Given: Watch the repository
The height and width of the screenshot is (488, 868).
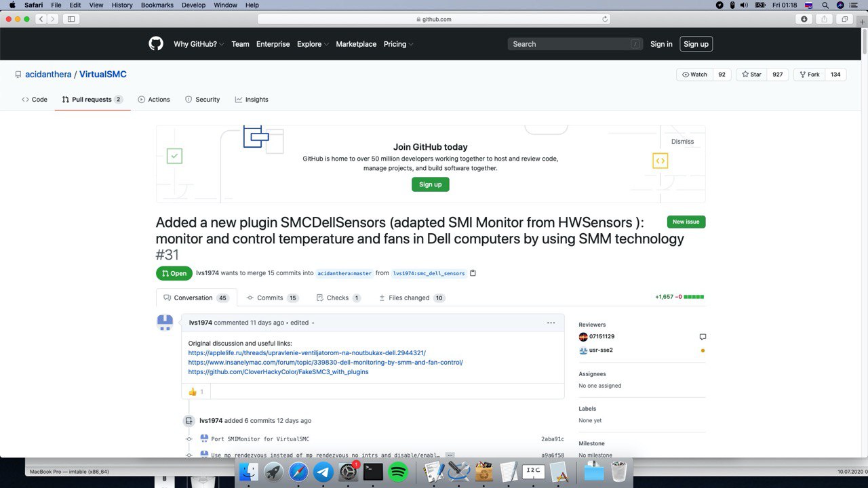Looking at the screenshot, I should [694, 75].
